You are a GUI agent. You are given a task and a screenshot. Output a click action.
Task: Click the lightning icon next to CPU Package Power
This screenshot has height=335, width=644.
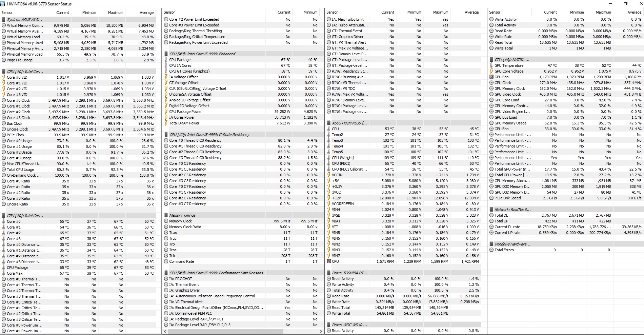coord(166,112)
